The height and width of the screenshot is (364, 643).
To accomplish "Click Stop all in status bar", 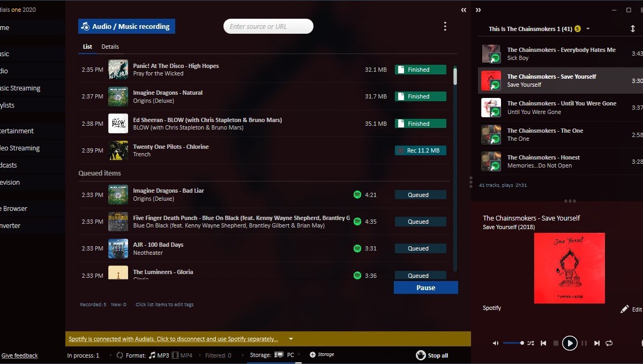I will click(x=432, y=355).
